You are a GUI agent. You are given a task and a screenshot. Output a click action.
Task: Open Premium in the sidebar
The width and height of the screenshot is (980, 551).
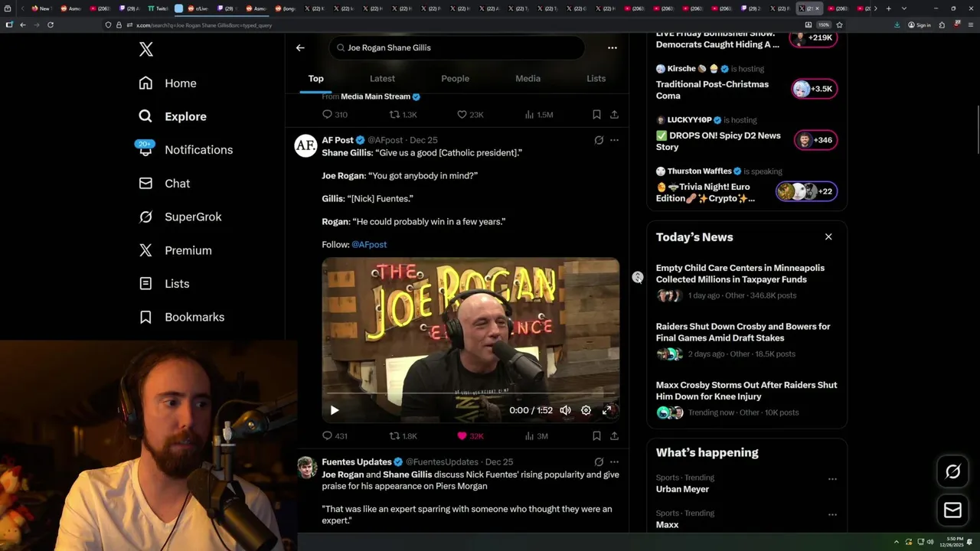click(x=175, y=250)
